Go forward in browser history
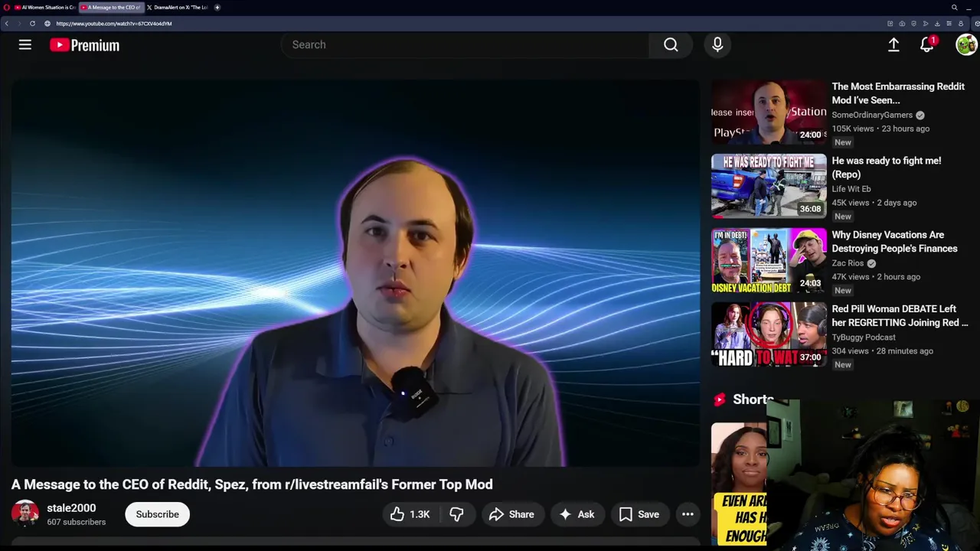The height and width of the screenshot is (551, 980). pos(19,24)
